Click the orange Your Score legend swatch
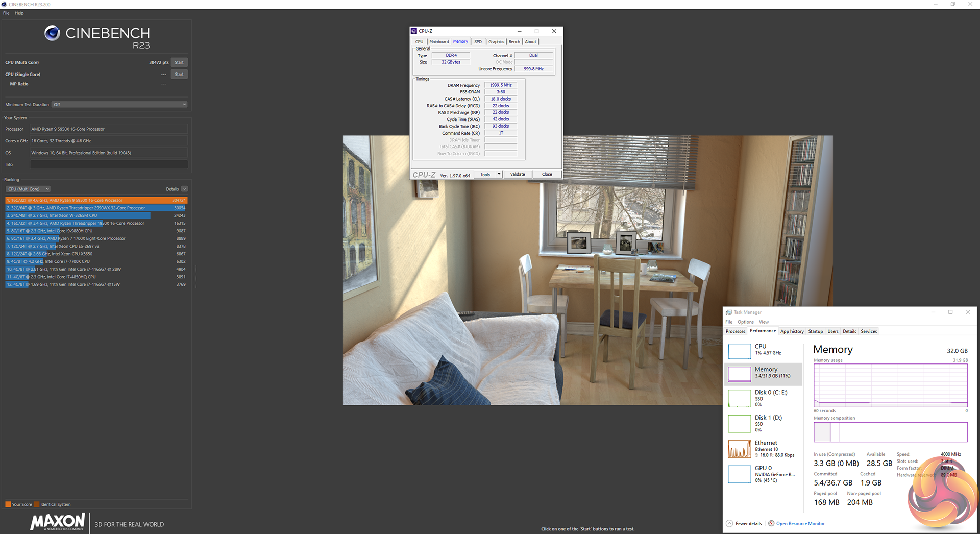Viewport: 980px width, 534px height. click(8, 504)
